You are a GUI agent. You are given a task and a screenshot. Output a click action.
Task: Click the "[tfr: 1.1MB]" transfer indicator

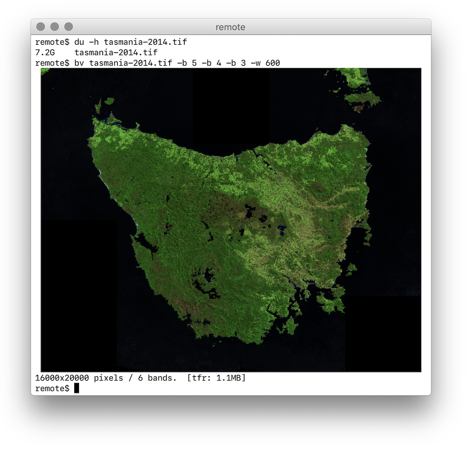pyautogui.click(x=217, y=378)
